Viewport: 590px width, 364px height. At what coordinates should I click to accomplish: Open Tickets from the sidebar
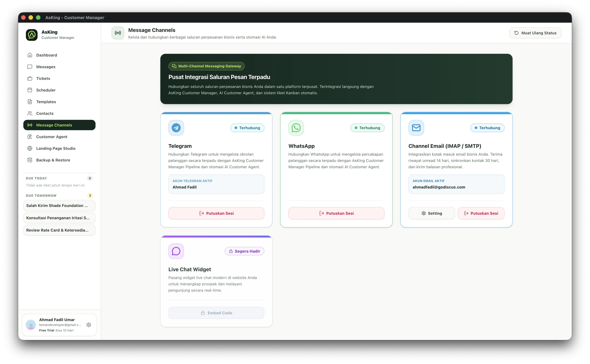click(59, 79)
